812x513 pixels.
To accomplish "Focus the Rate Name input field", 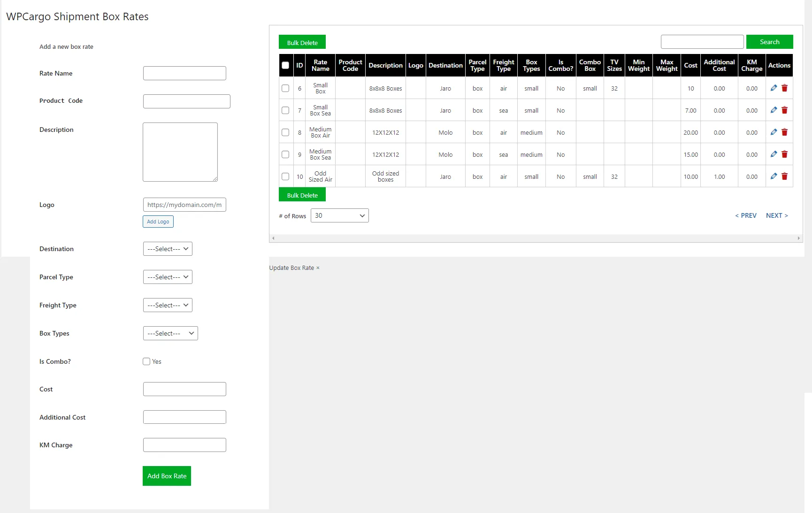I will click(184, 73).
